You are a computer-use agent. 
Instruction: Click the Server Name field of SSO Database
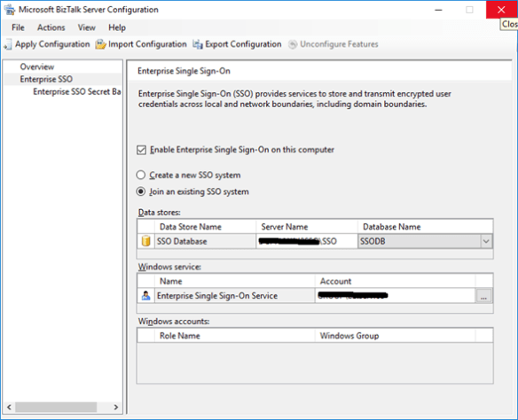[x=307, y=241]
